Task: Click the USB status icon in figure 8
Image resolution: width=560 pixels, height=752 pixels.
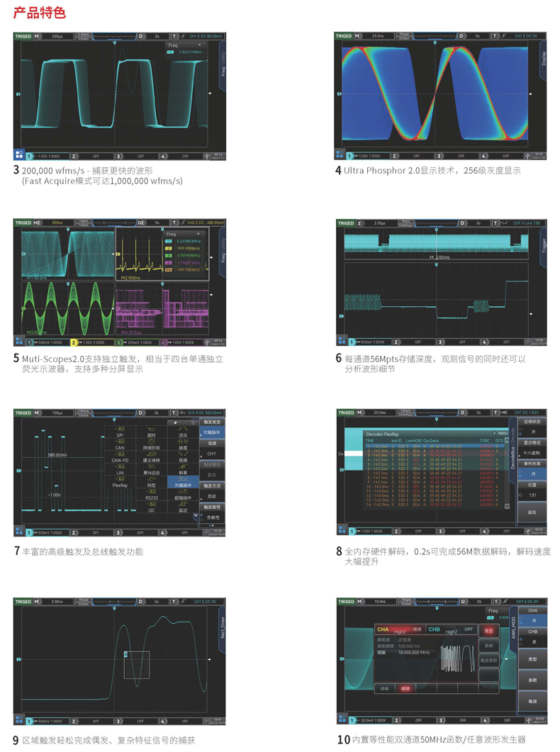Action: [x=527, y=531]
